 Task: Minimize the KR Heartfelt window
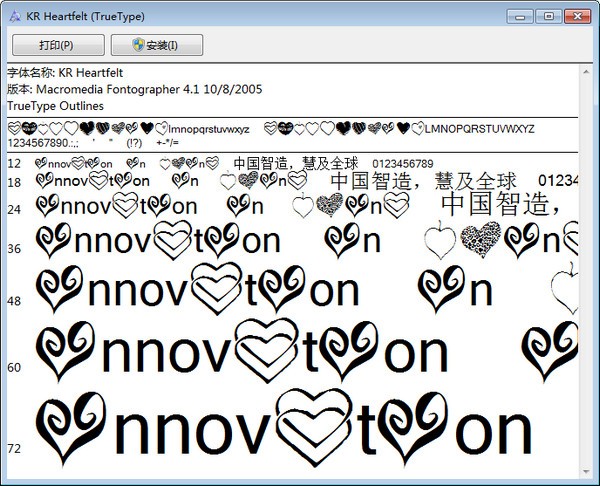click(x=520, y=16)
